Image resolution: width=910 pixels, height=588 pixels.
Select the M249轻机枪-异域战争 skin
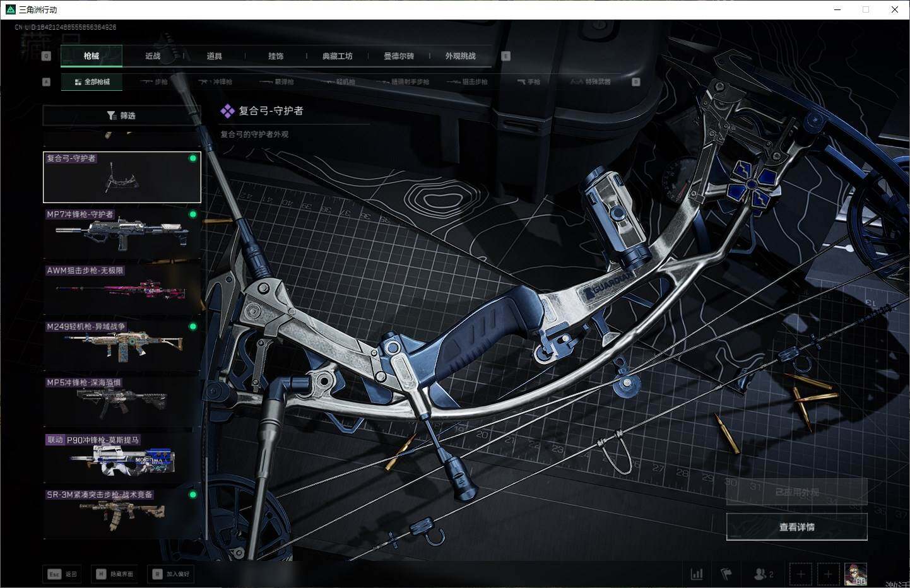122,345
